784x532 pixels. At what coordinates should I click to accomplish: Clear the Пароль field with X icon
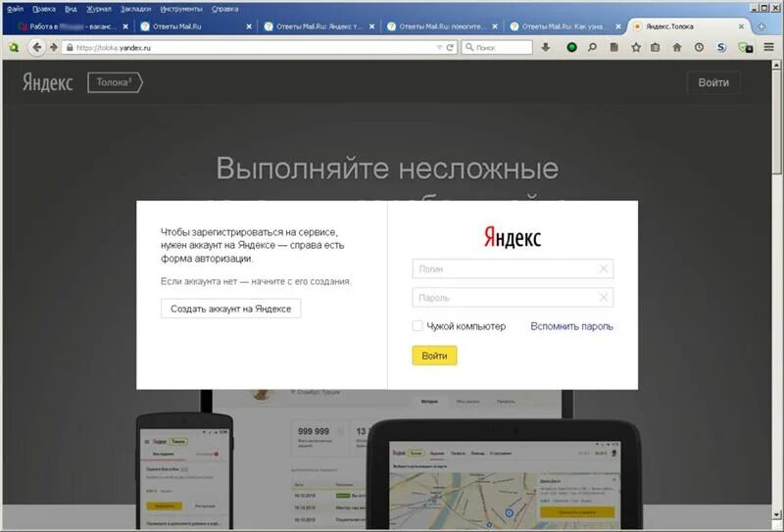pos(603,298)
